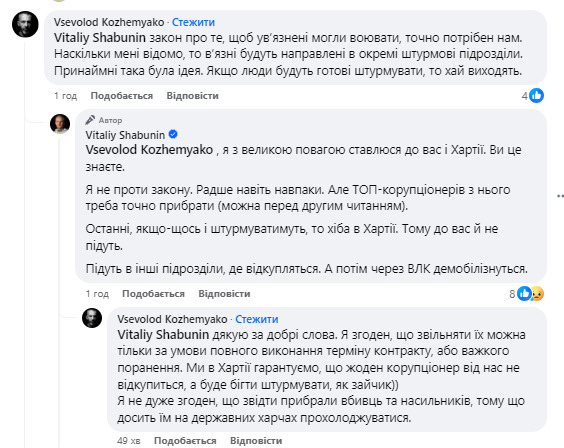
Task: Reply to first comment with Відповісти
Action: 192,96
